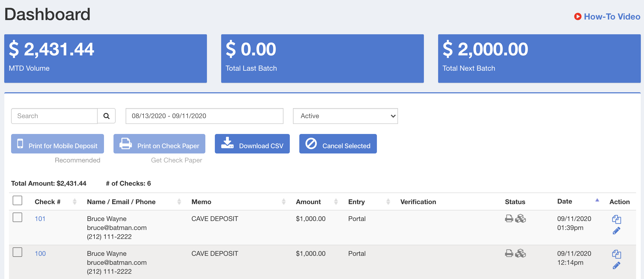Click the search magnifier icon button

(106, 116)
